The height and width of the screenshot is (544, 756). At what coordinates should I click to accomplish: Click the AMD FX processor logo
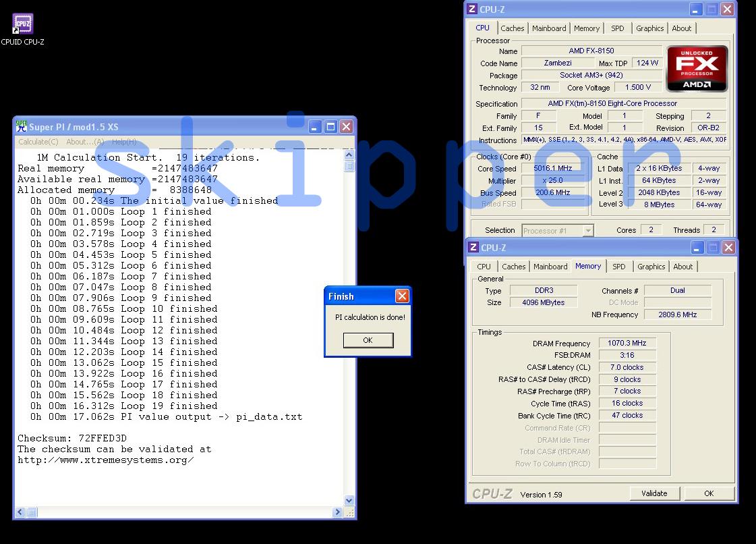[697, 69]
